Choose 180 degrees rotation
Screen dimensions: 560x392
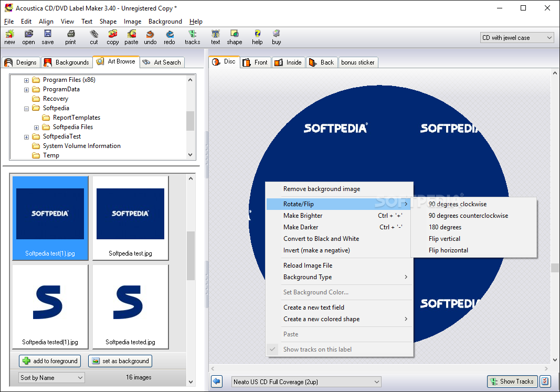point(474,227)
